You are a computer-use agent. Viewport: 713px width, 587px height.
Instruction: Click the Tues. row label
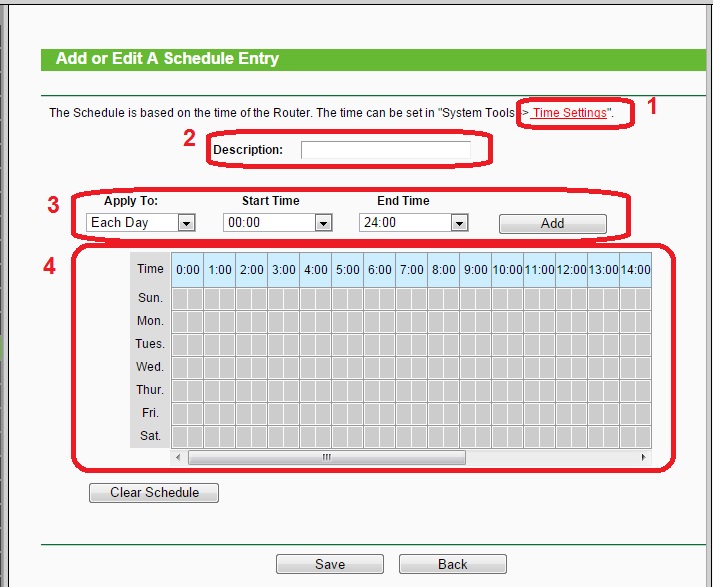point(150,344)
